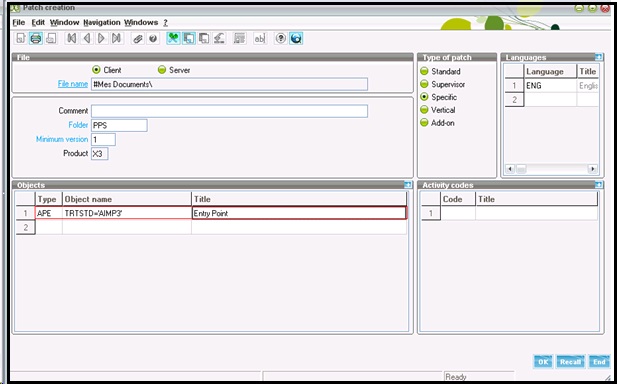Go to previous record arrow icon
This screenshot has width=618, height=386.
(86, 38)
